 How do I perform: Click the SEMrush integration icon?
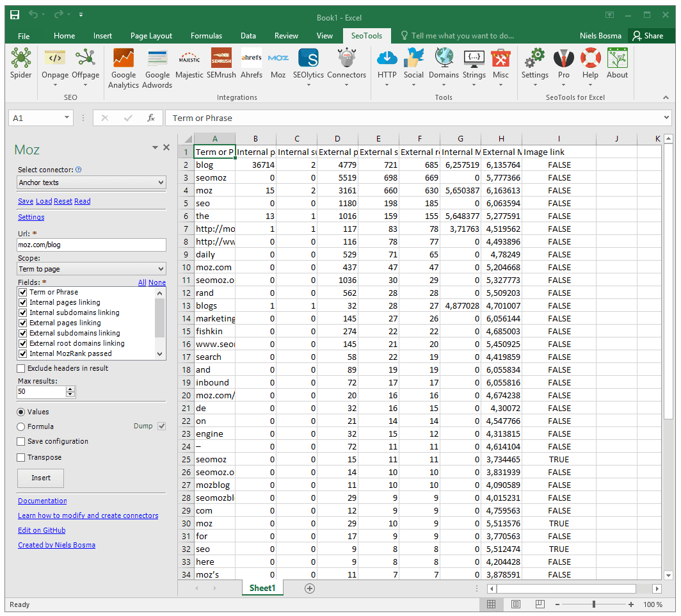click(221, 61)
